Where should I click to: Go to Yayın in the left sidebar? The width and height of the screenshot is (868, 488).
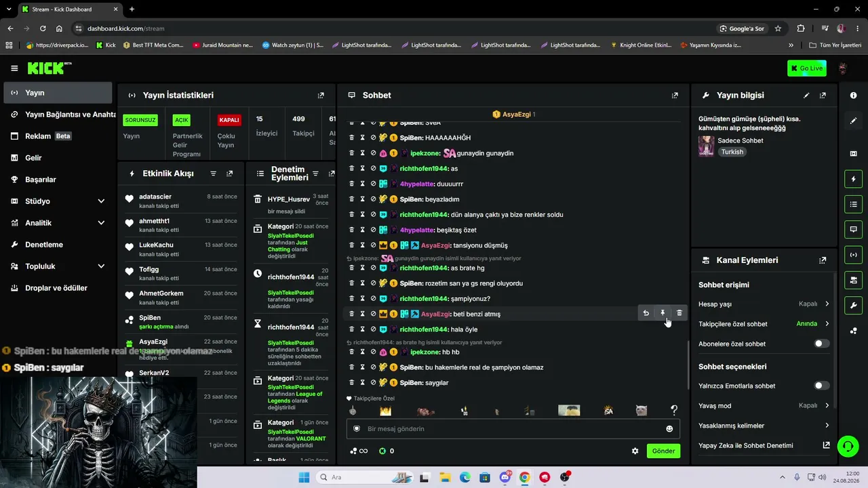point(58,93)
